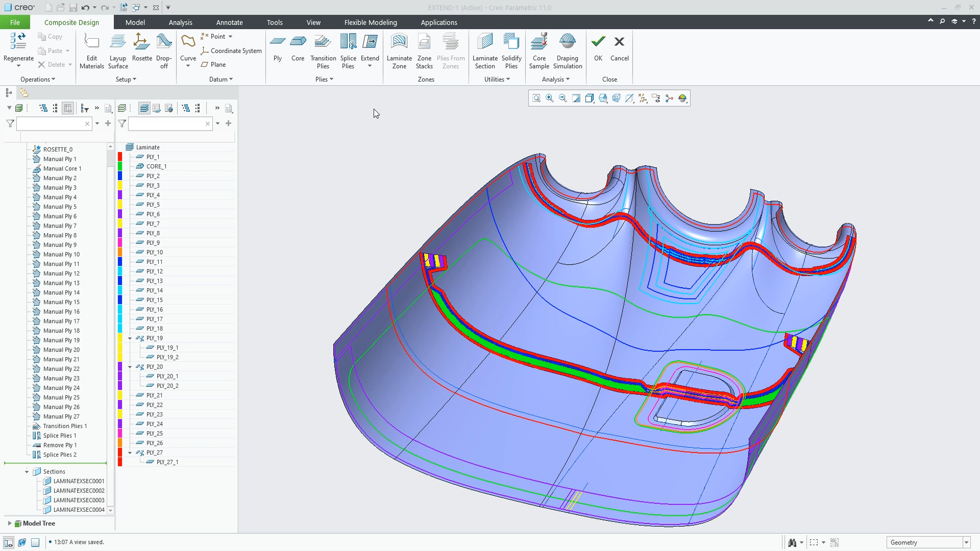Expand the Model Tree section
The height and width of the screenshot is (551, 980).
pos(10,523)
